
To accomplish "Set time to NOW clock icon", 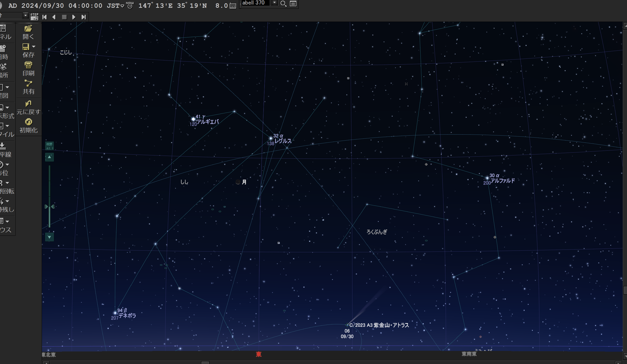I will pos(130,5).
